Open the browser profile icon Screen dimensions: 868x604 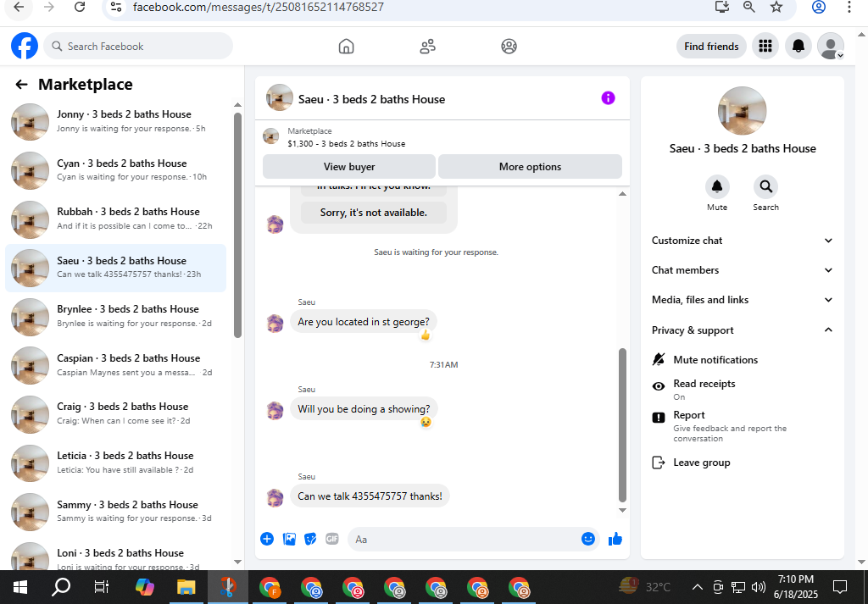pyautogui.click(x=819, y=7)
